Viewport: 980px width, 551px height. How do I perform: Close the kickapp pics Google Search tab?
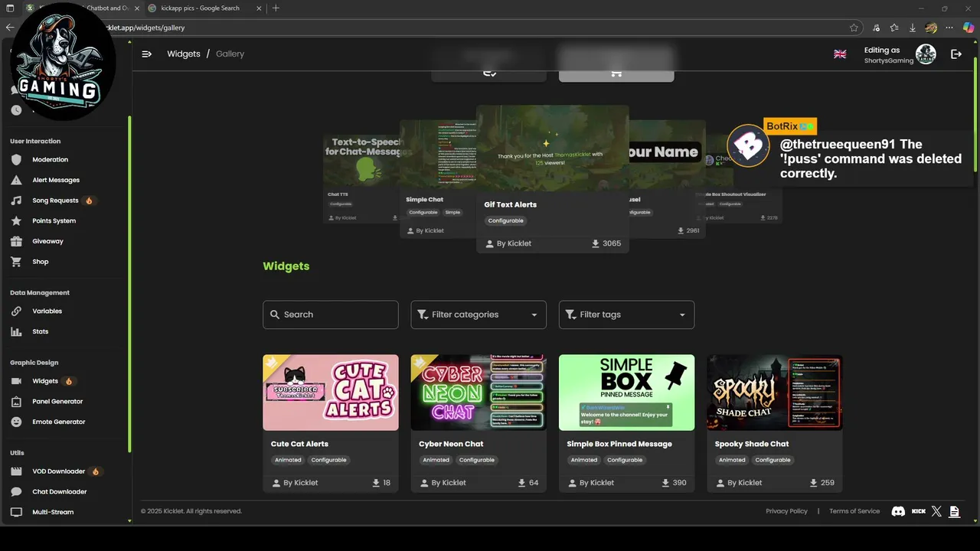(x=259, y=8)
